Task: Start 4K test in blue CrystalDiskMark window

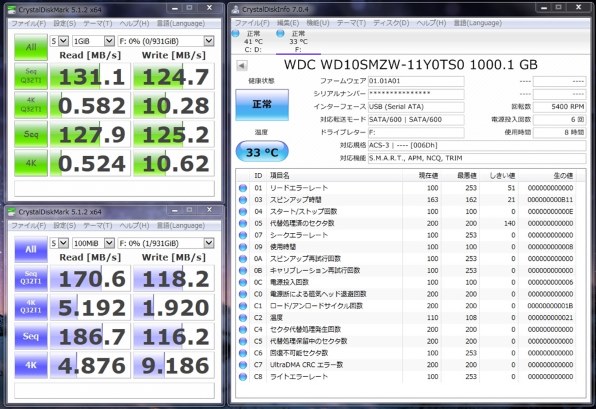Action: [x=31, y=365]
